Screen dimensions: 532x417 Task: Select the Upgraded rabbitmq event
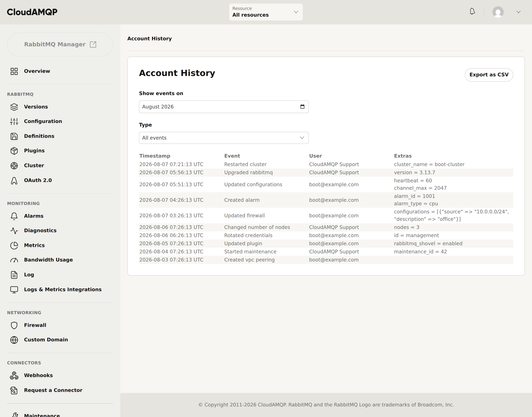click(x=326, y=173)
